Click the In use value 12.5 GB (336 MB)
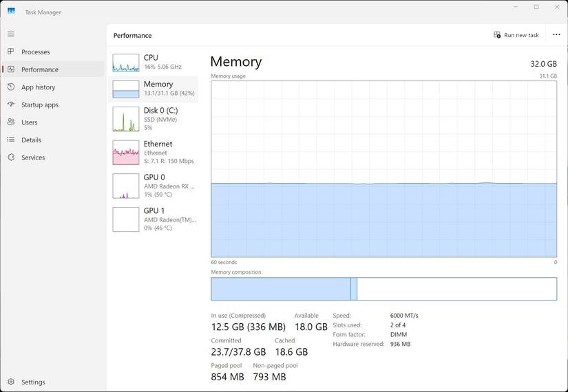The width and height of the screenshot is (568, 392). tap(248, 327)
